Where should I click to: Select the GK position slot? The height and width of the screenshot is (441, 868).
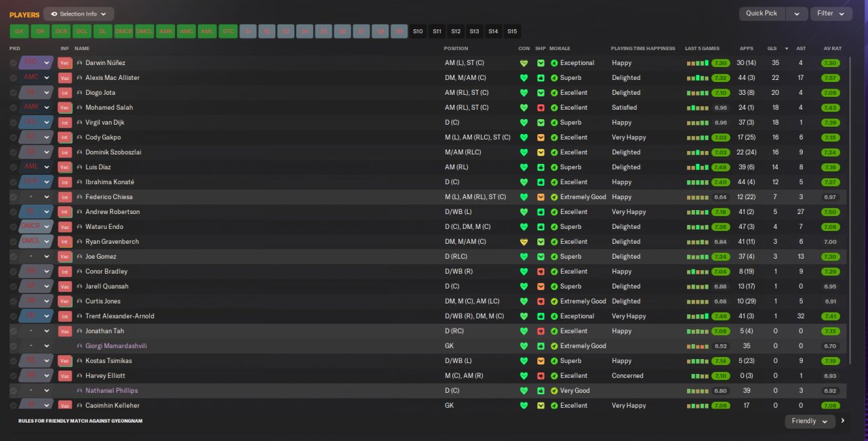coord(19,31)
